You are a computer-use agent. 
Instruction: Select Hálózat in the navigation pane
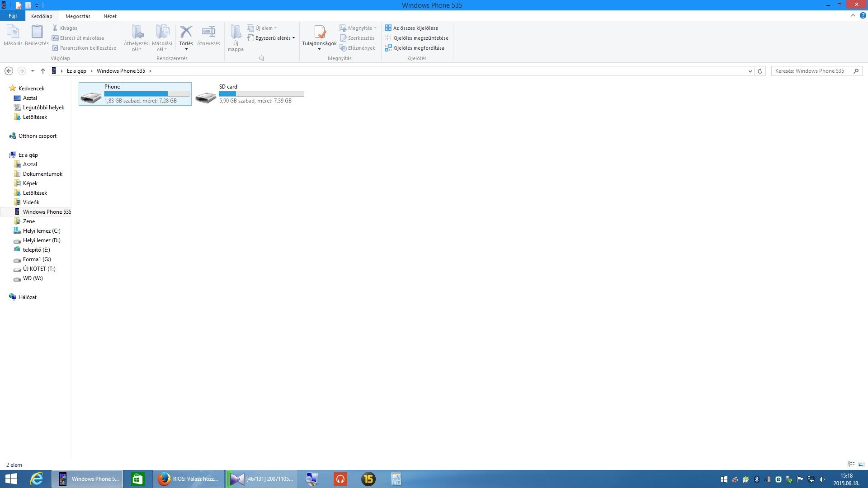pyautogui.click(x=27, y=297)
